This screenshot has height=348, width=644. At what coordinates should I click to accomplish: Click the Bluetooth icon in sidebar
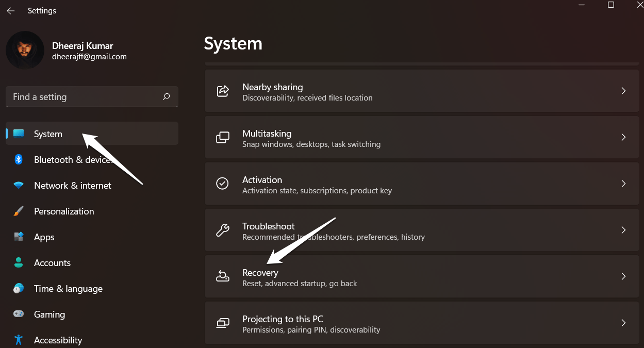(19, 160)
